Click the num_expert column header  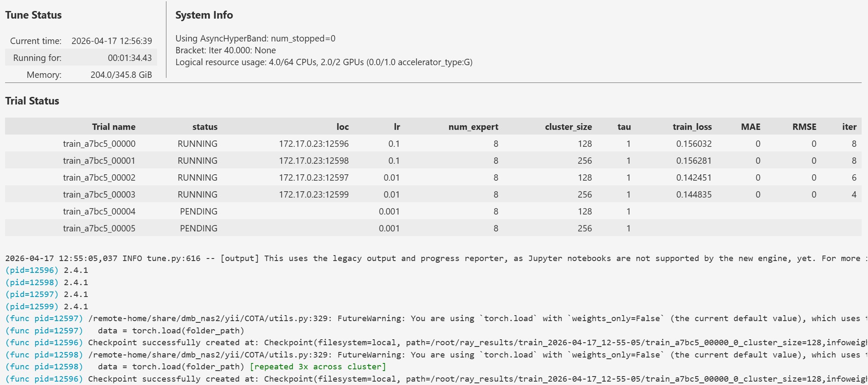473,127
